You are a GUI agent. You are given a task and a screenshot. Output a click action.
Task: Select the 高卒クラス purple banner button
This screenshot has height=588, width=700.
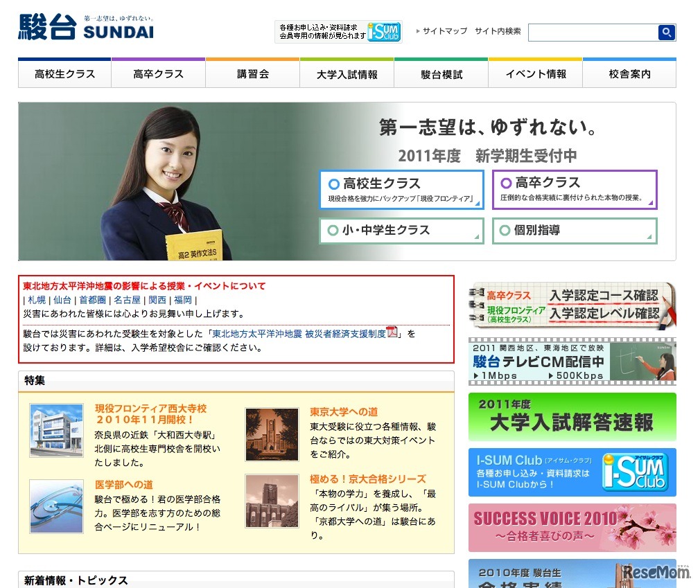575,190
